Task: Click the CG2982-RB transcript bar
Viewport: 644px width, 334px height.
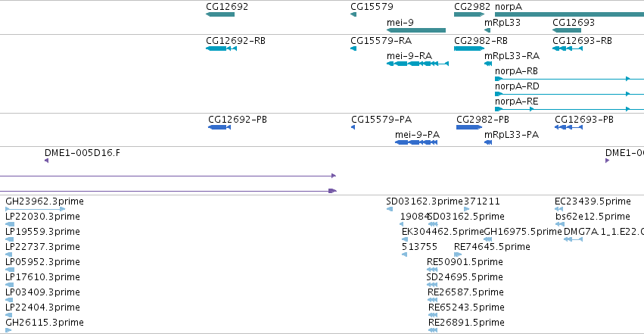Action: coord(469,48)
